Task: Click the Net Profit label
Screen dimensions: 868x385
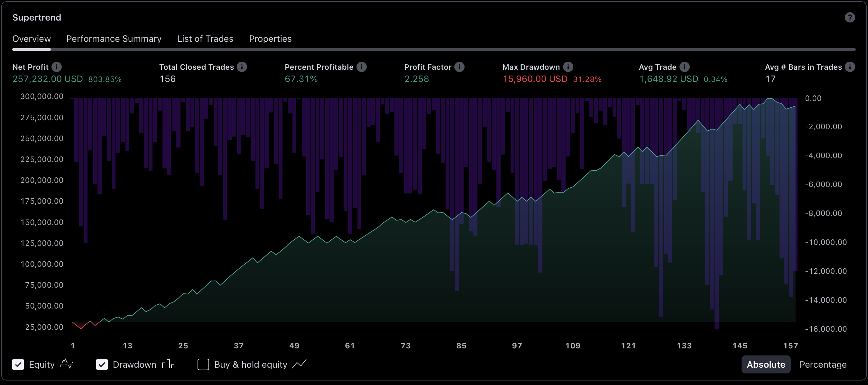Action: click(x=31, y=67)
